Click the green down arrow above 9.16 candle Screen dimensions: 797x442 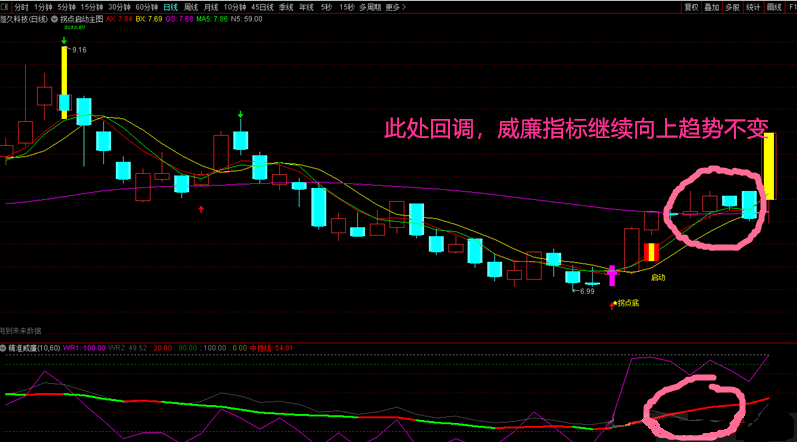pyautogui.click(x=64, y=40)
